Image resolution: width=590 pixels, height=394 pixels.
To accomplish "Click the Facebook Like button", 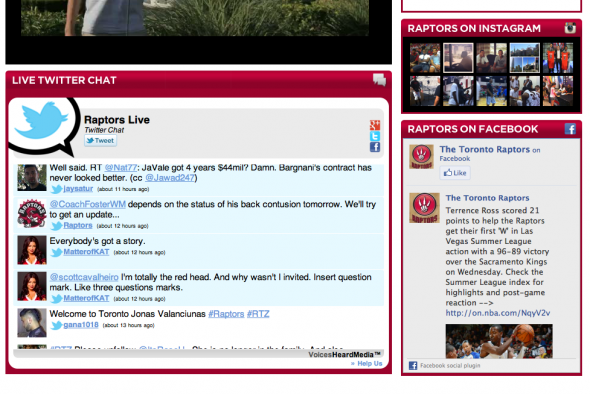I will click(x=455, y=173).
